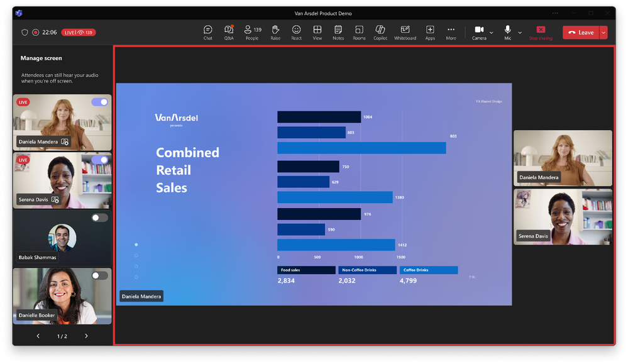Expand Mic options dropdown arrow
Image resolution: width=628 pixels, height=364 pixels.
point(520,33)
